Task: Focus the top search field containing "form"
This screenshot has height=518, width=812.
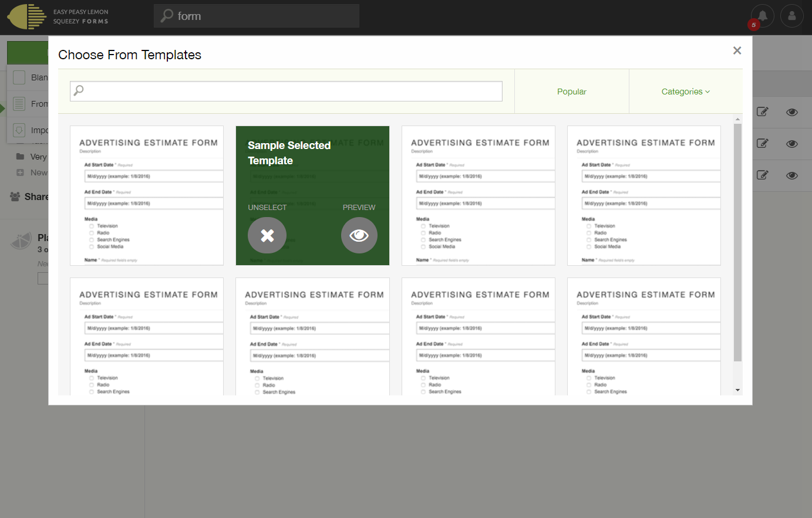Action: pyautogui.click(x=257, y=16)
